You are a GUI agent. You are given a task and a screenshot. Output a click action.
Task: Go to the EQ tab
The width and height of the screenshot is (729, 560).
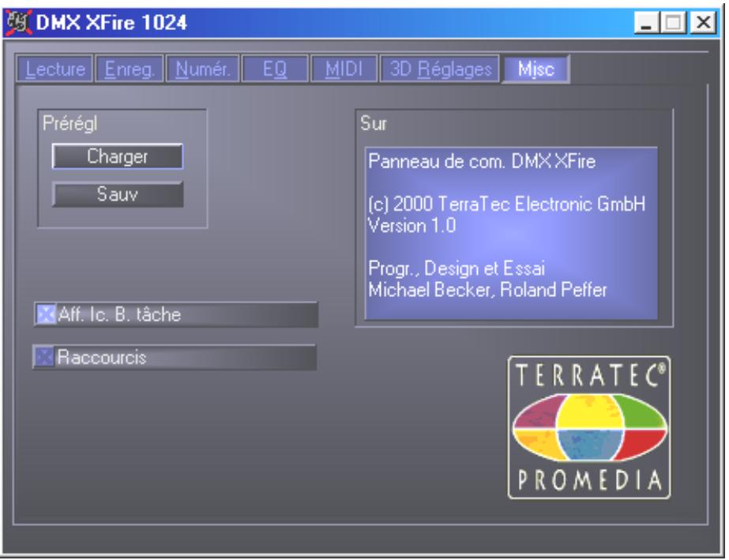pos(275,69)
